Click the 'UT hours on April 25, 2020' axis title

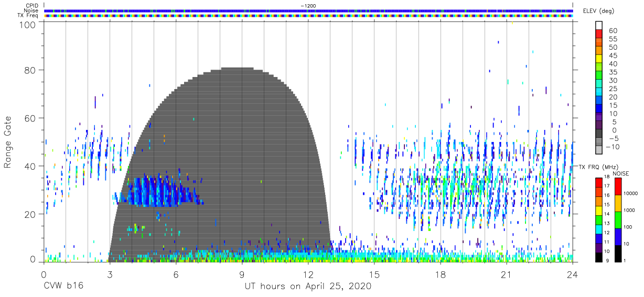click(308, 287)
